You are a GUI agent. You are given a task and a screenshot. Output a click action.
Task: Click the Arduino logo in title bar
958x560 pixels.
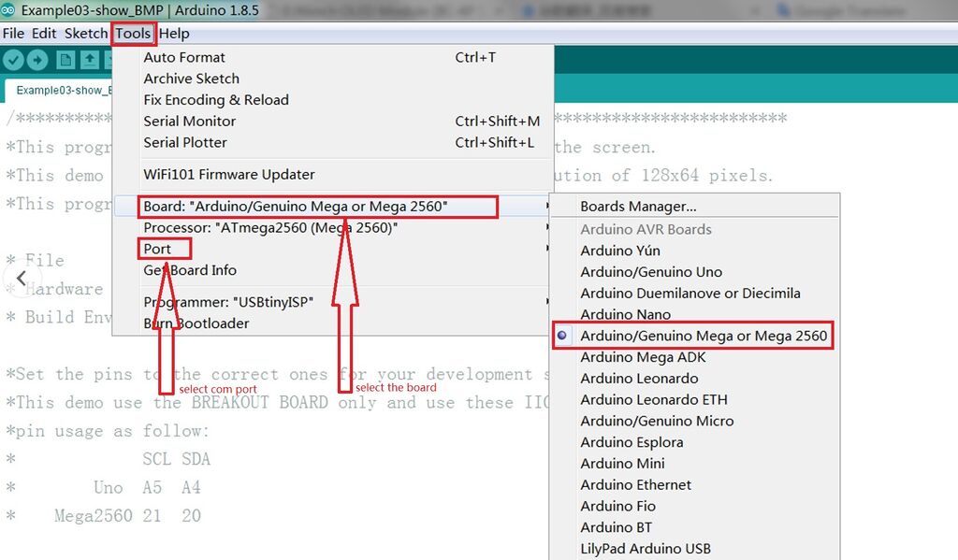coord(9,10)
